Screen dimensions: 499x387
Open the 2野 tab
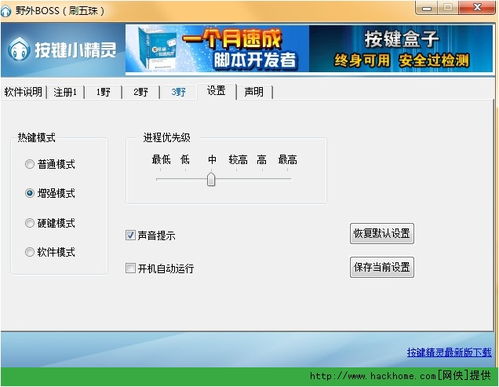pyautogui.click(x=141, y=92)
